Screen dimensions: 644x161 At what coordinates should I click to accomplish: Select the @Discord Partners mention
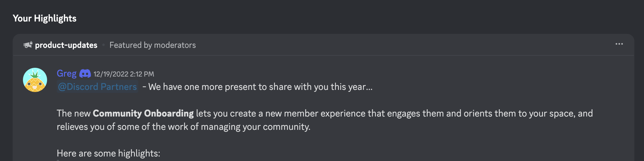tap(97, 87)
